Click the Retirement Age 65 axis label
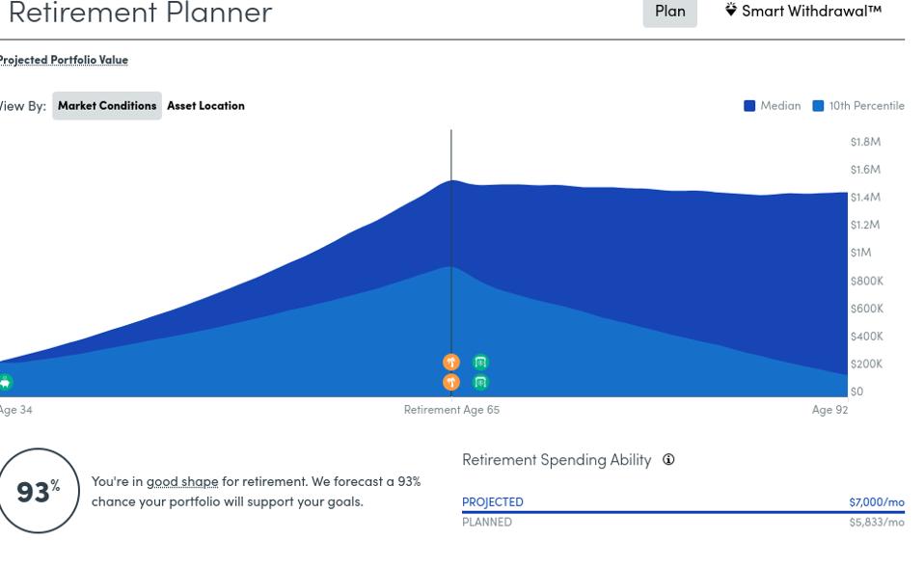This screenshot has width=924, height=567. pos(451,410)
